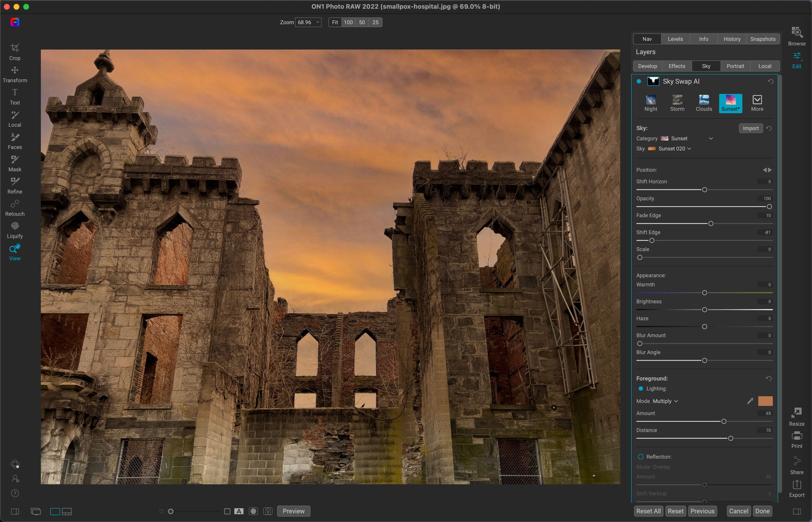Click the Shift Edge value field
This screenshot has width=812, height=522.
[765, 232]
